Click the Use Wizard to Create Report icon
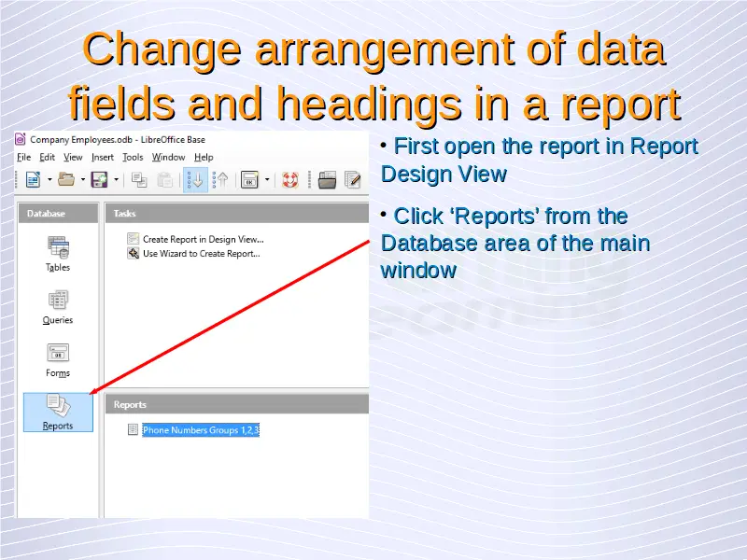This screenshot has width=747, height=560. [133, 254]
